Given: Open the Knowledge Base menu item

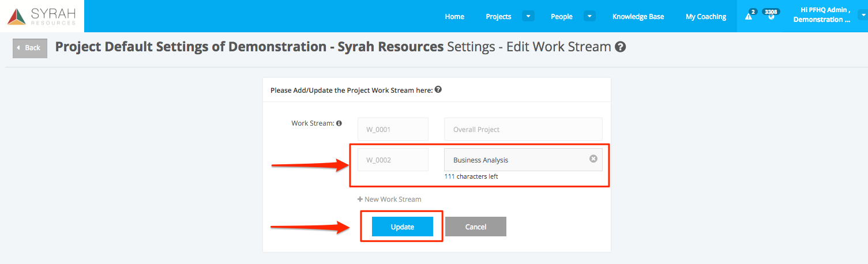Looking at the screenshot, I should point(638,17).
